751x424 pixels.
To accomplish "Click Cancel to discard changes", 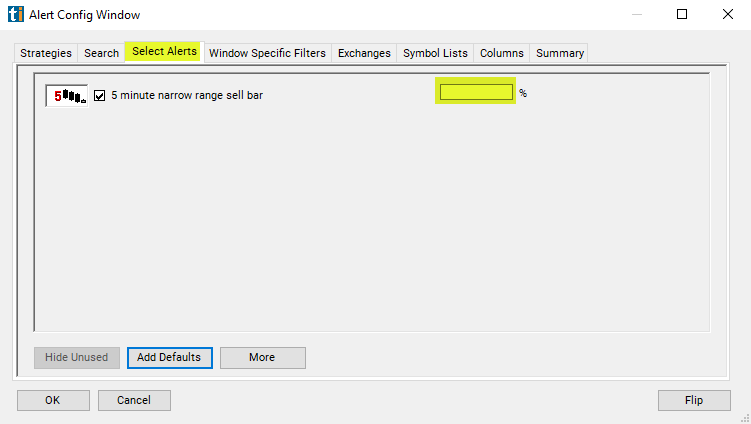I will (134, 400).
